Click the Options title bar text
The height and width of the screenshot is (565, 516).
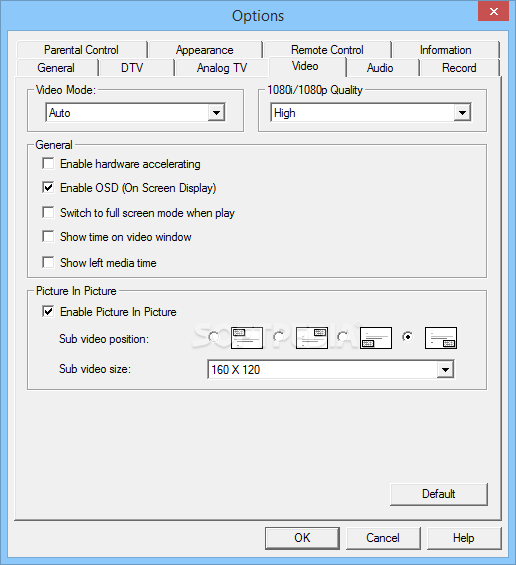click(258, 16)
